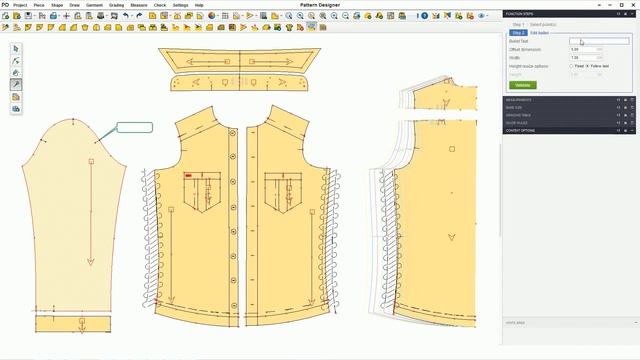The image size is (640, 360).
Task: Click the eye visibility icon in toolbar
Action: pyautogui.click(x=481, y=16)
